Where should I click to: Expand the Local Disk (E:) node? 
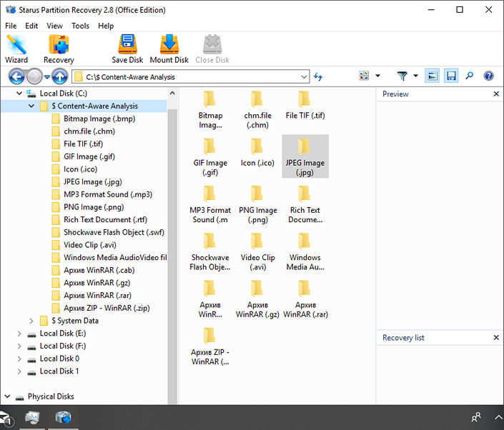click(x=19, y=334)
